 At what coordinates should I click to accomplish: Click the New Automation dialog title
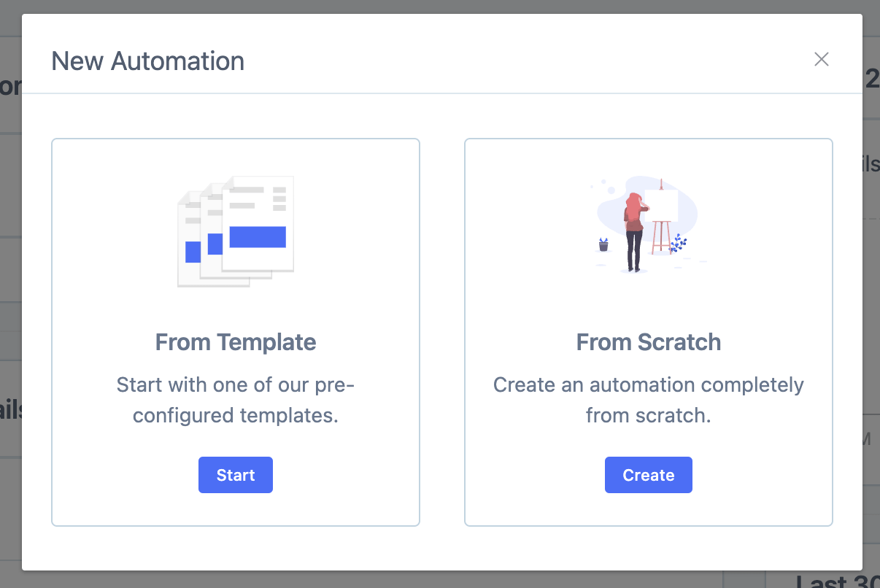tap(148, 61)
